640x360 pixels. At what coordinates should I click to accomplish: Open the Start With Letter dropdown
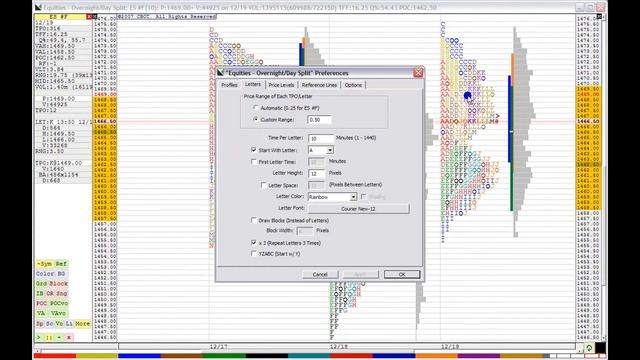pyautogui.click(x=330, y=150)
